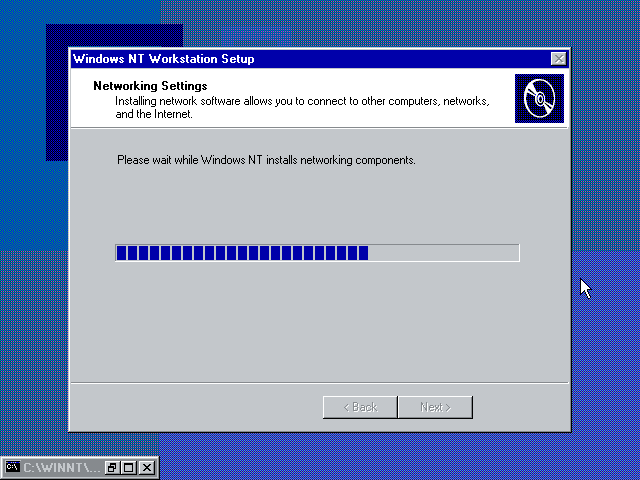Maximize the minimized C:\WINNT window
Viewport: 640px width, 480px height.
(x=129, y=467)
